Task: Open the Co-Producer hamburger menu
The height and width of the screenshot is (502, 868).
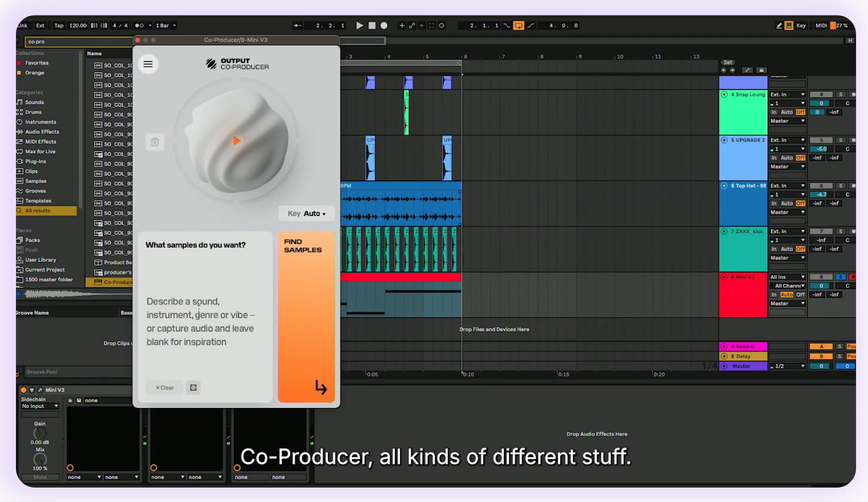Action: [148, 64]
